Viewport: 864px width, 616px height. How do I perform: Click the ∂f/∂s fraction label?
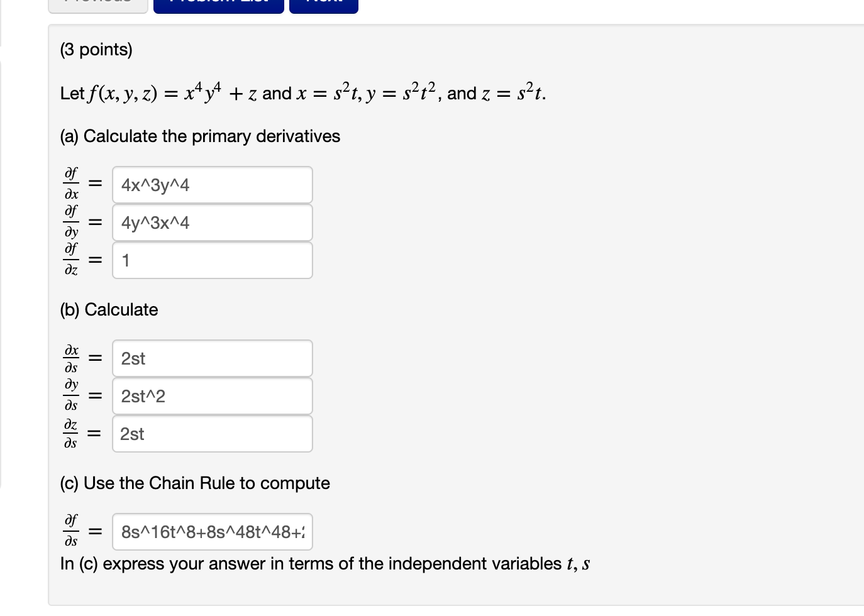(x=72, y=530)
